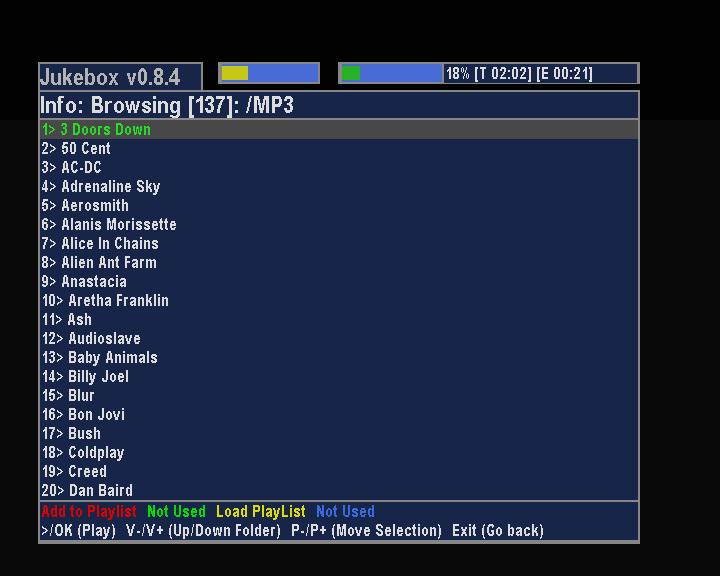This screenshot has width=720, height=576.
Task: Click the Exit (Go back) hint
Action: (498, 531)
